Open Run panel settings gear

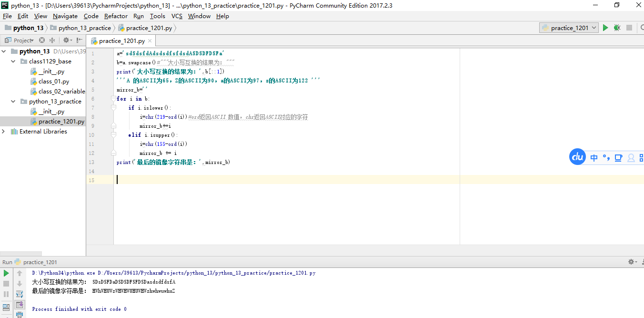pos(631,262)
